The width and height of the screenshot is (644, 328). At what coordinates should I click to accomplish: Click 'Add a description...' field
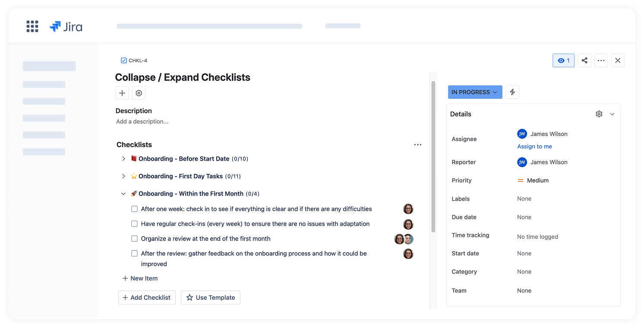[142, 122]
